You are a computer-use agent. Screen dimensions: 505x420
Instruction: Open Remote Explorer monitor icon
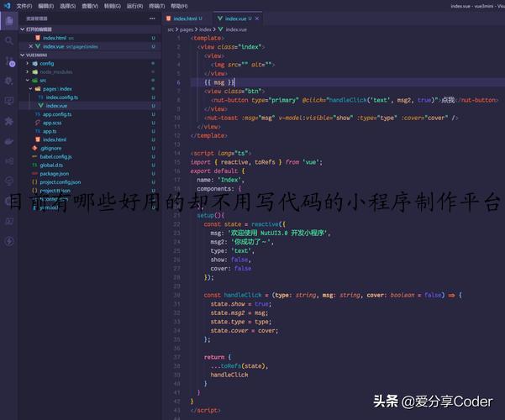point(9,101)
